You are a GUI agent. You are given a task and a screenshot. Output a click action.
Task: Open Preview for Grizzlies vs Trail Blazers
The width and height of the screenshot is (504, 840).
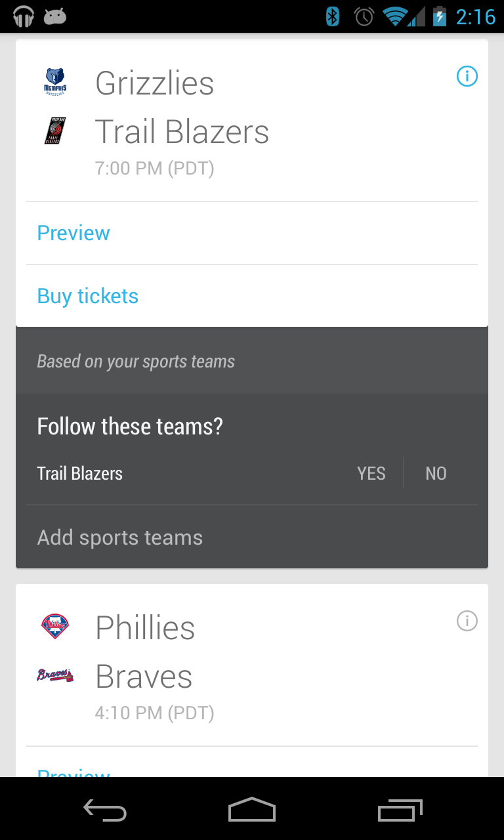(x=73, y=233)
